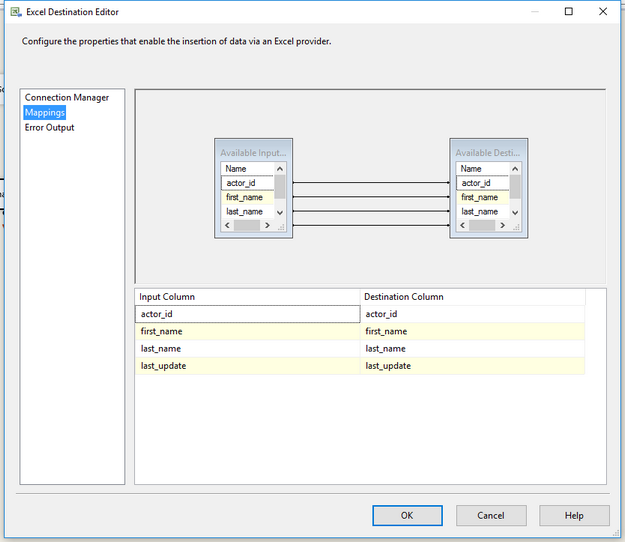Select actor_id in Available Destination list
This screenshot has width=625, height=542.
tap(483, 183)
